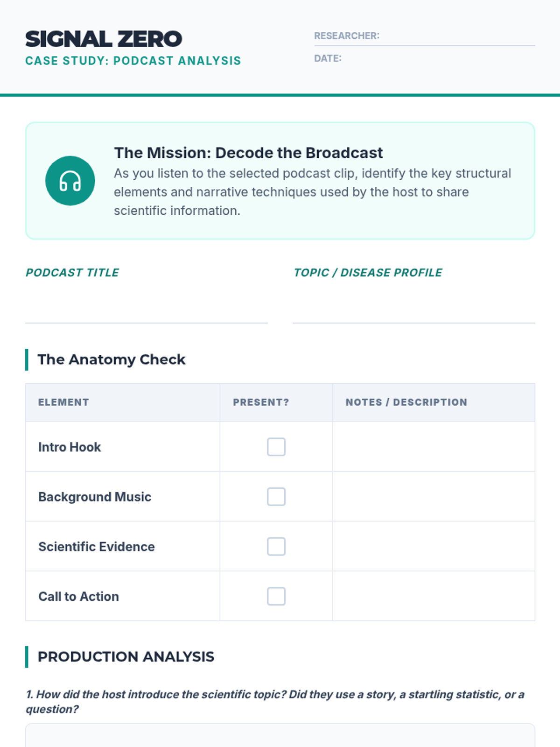Enable the Call to Action checkbox
The image size is (560, 747).
click(x=276, y=596)
